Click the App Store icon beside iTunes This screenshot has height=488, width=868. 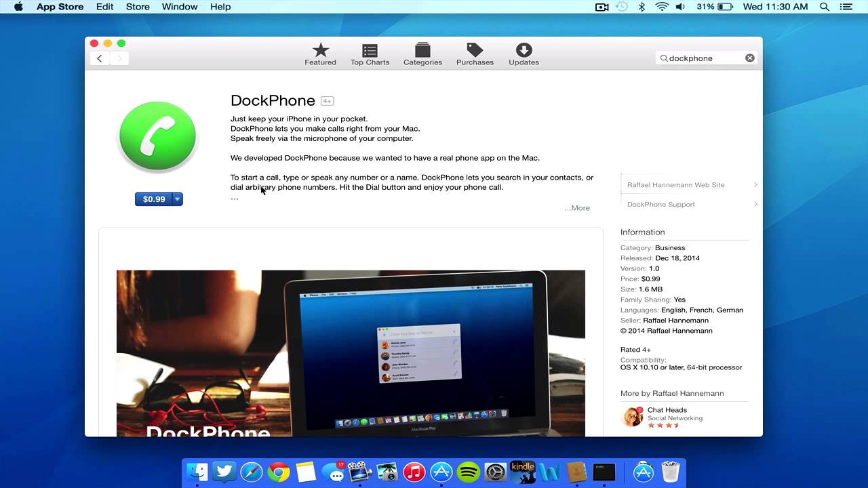pos(441,472)
